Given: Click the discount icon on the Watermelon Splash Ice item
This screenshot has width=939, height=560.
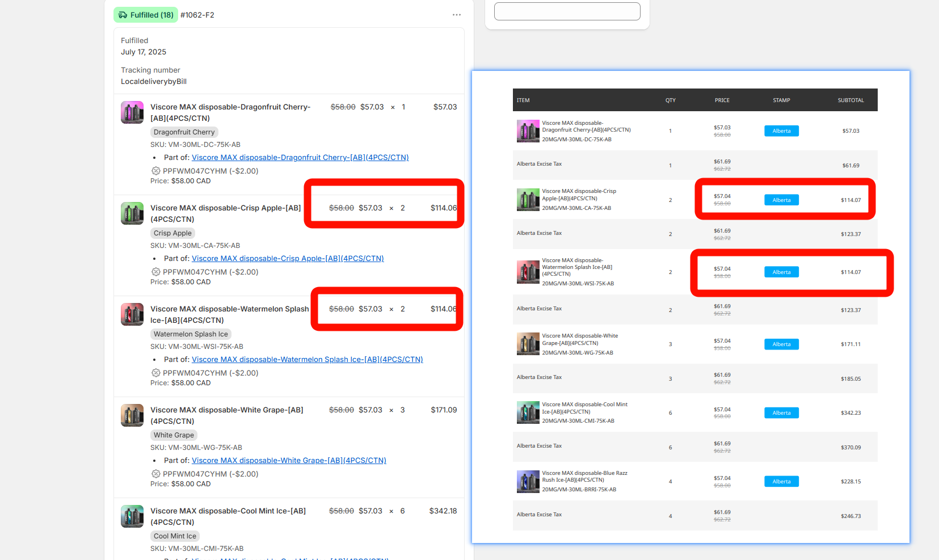Looking at the screenshot, I should point(155,373).
